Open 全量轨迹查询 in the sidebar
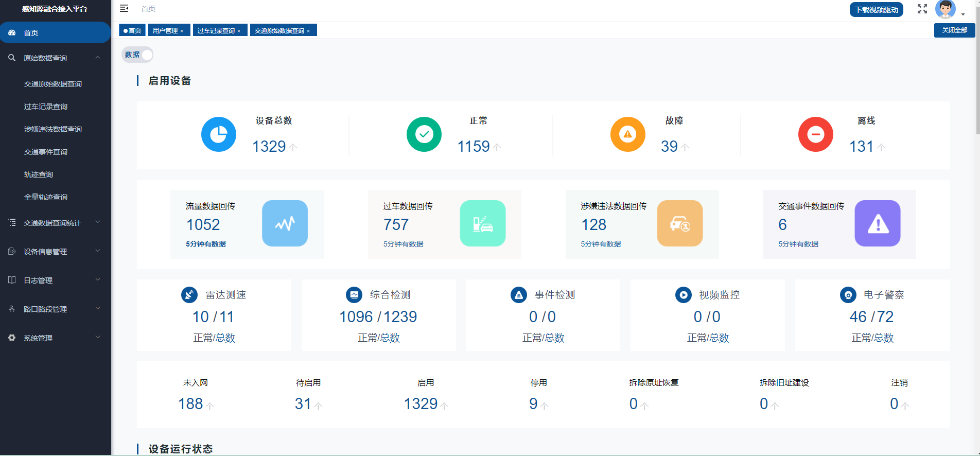 point(46,197)
